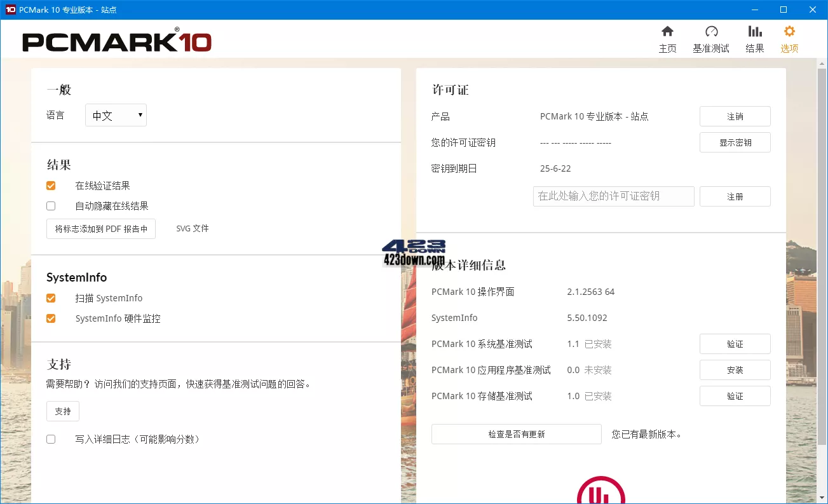
Task: Install 应用程序基准测试 via 安装 button
Action: [x=735, y=370]
